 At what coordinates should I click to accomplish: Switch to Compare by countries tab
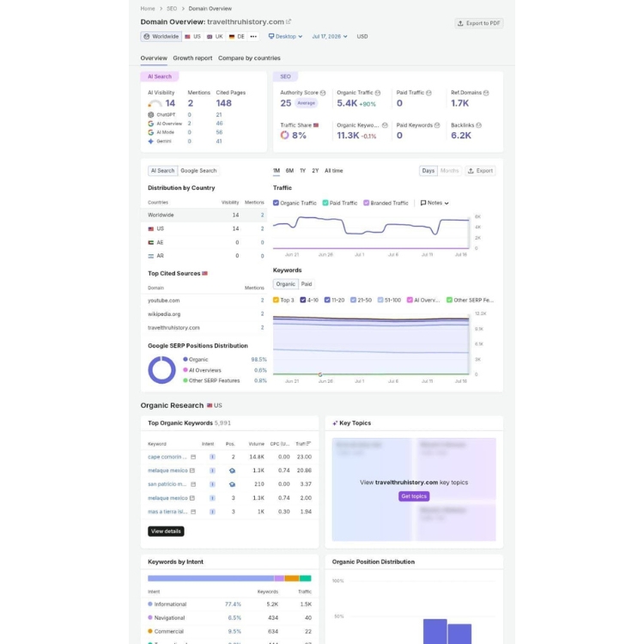point(249,58)
